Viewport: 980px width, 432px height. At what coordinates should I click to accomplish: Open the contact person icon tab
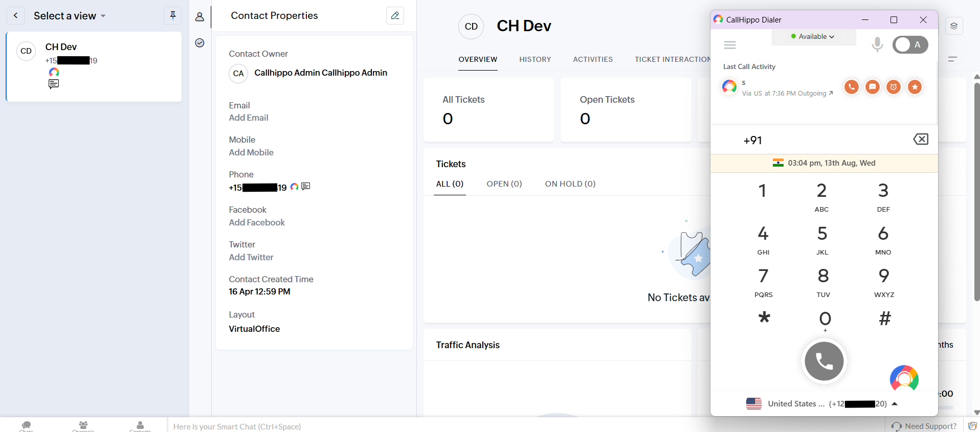pos(200,17)
